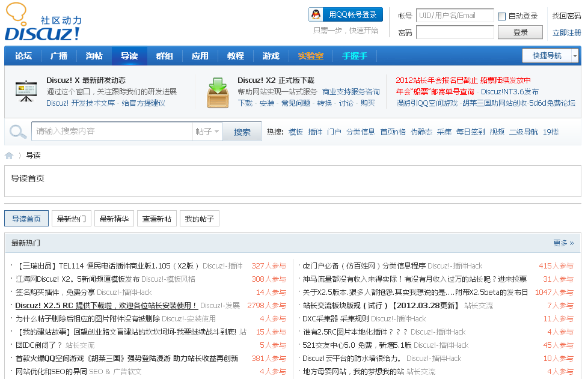Viewport: 588px width, 379px height.
Task: Click the home icon in the breadcrumb
Action: coord(9,156)
